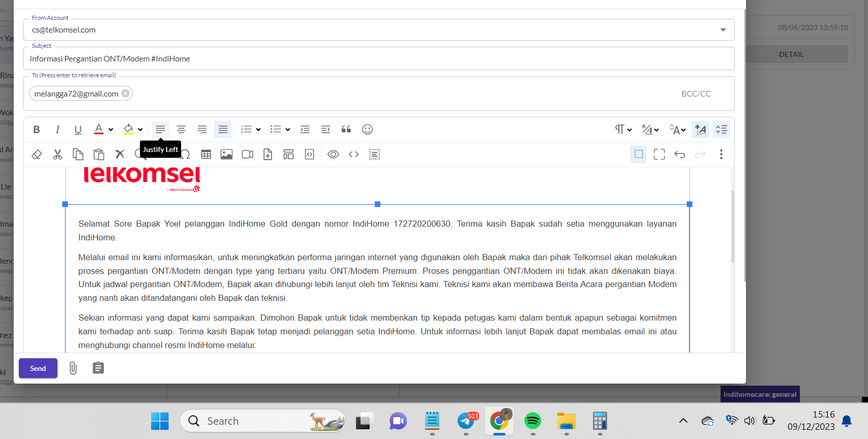Open File Explorer from the taskbar
The height and width of the screenshot is (439, 868).
pyautogui.click(x=566, y=421)
